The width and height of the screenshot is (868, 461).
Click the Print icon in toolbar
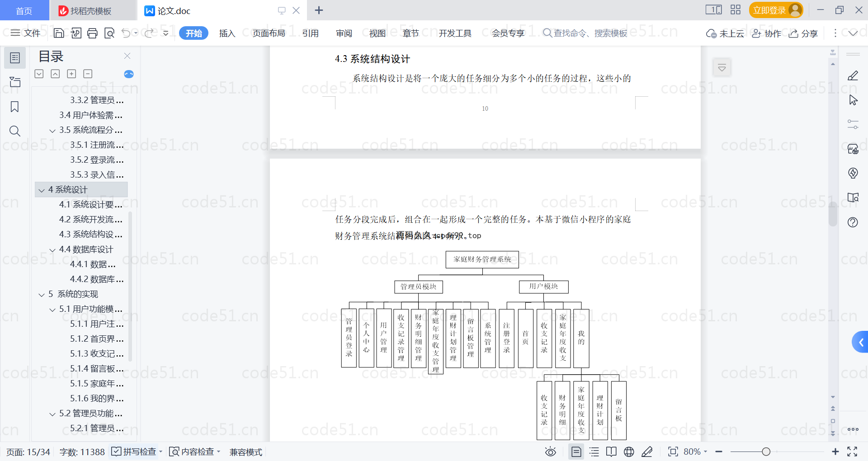click(x=92, y=33)
